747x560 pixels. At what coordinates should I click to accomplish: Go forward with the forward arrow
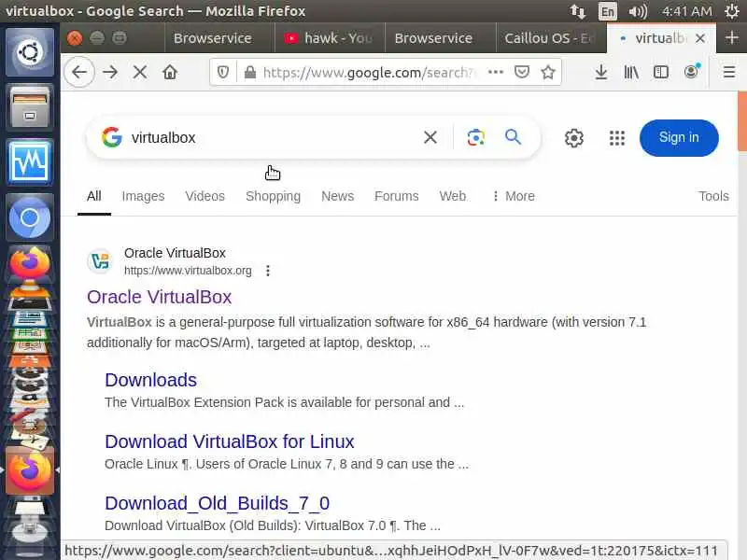pyautogui.click(x=110, y=72)
